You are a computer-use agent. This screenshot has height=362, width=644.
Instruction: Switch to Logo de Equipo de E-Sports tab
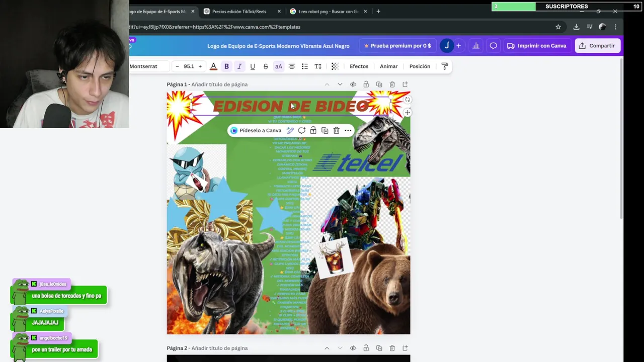[157, 12]
